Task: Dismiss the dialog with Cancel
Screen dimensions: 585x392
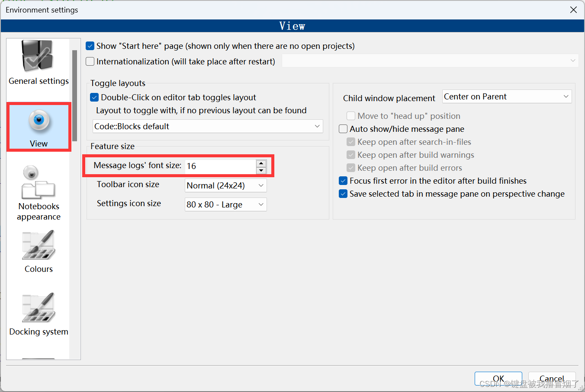Action: point(552,379)
